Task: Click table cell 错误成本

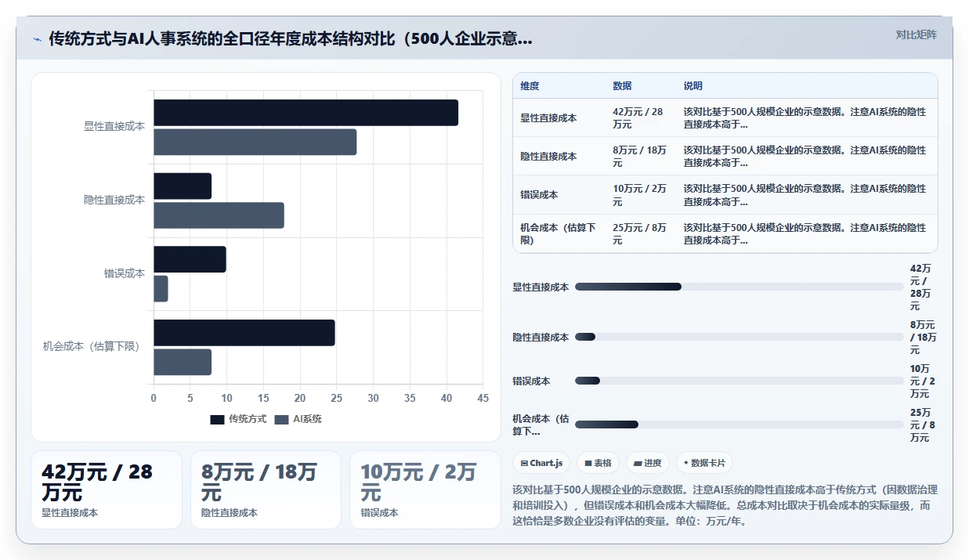Action: pyautogui.click(x=539, y=195)
